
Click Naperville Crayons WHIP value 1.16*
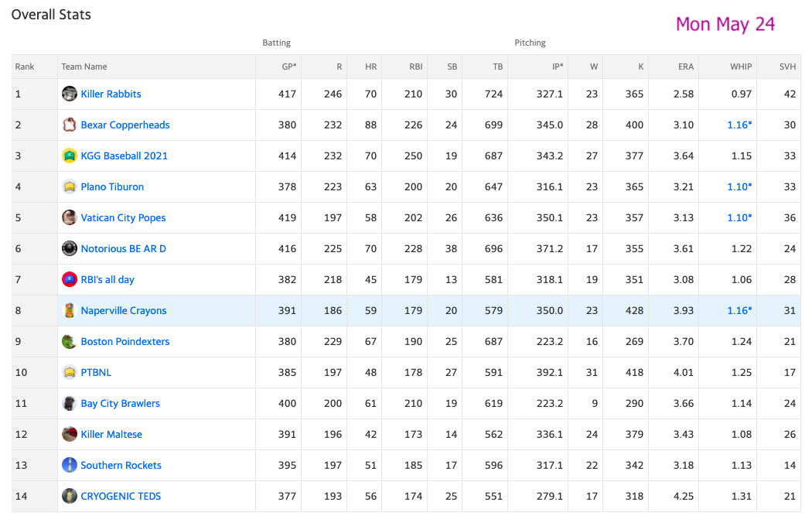click(739, 310)
